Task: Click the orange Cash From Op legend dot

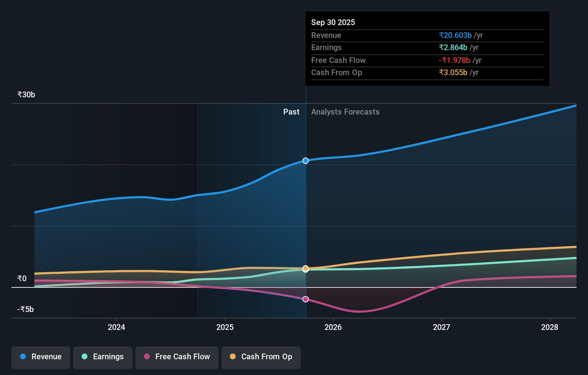Action: pos(233,357)
